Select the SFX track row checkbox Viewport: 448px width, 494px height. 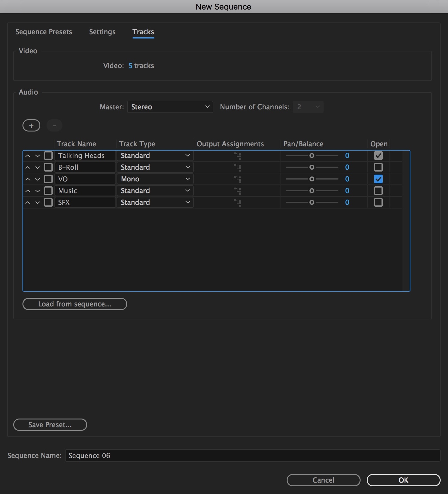point(48,202)
